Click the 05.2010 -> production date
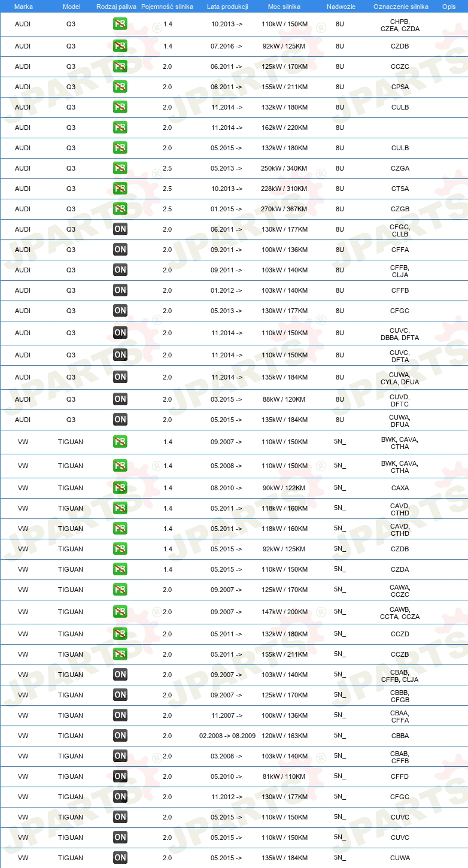This screenshot has width=468, height=868. point(227,776)
